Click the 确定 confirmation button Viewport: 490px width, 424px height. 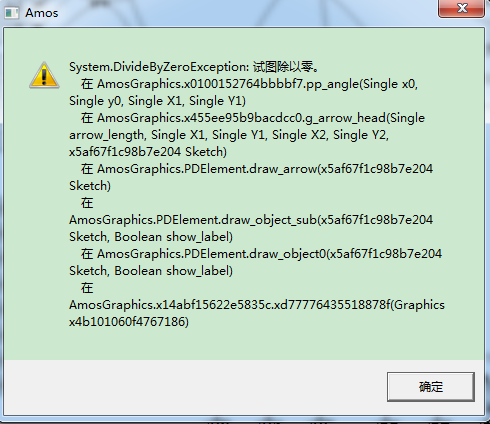point(431,387)
